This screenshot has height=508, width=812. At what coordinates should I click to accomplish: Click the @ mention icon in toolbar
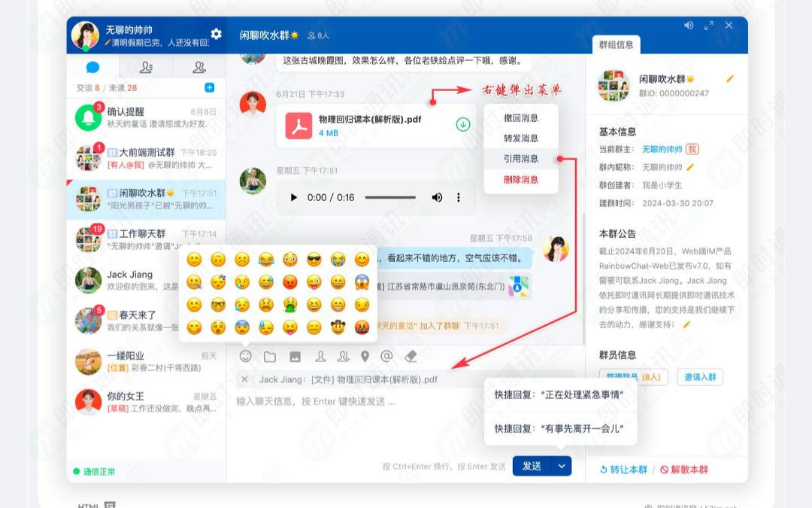click(x=386, y=356)
